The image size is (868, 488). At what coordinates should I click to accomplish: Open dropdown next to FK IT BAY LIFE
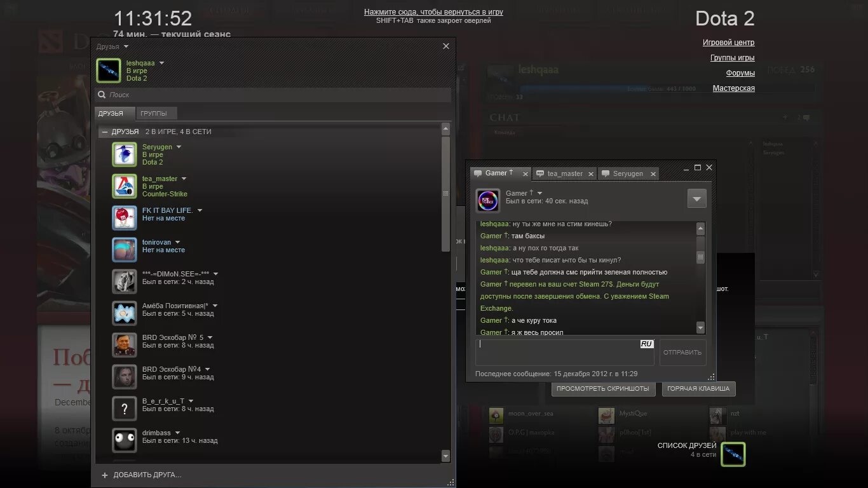200,210
